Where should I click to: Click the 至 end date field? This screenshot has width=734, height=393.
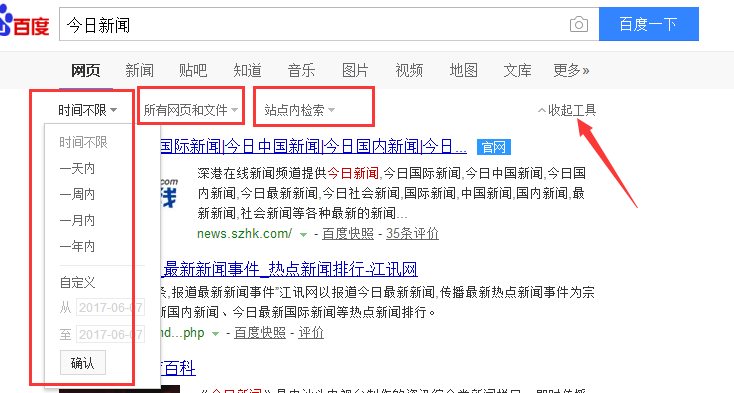pos(110,335)
